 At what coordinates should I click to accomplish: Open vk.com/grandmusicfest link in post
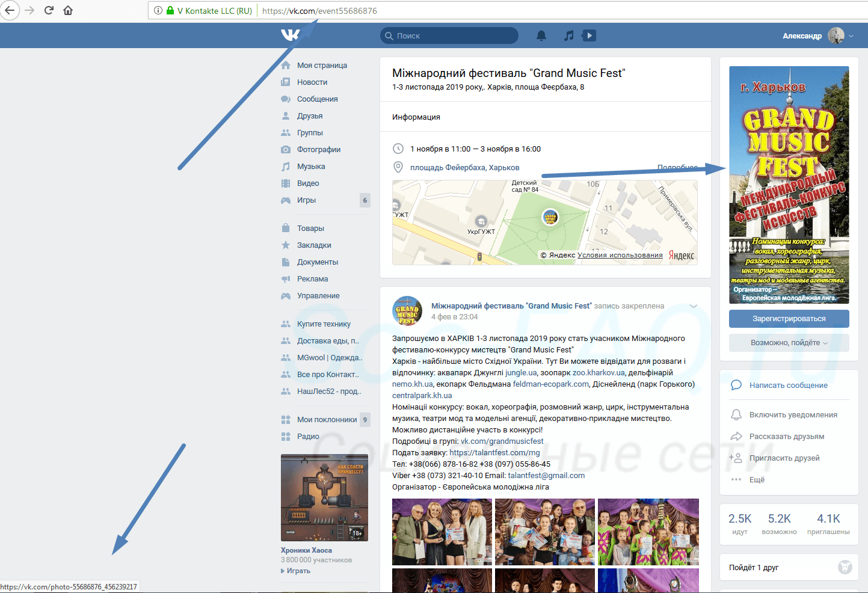click(502, 441)
